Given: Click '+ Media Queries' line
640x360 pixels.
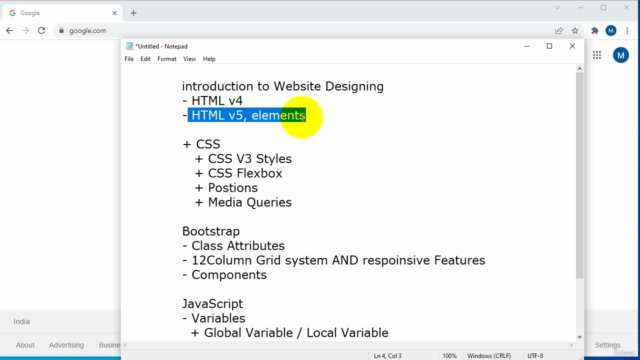Looking at the screenshot, I should click(243, 202).
